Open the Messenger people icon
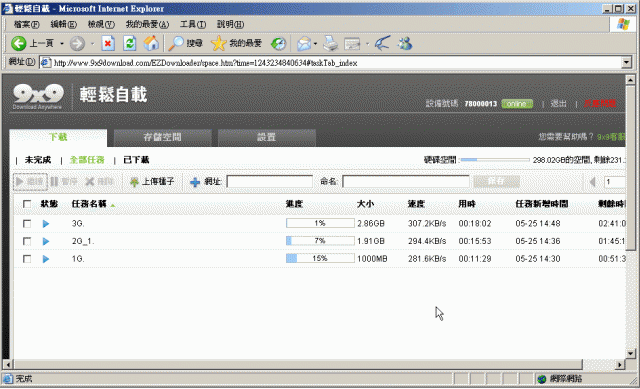The height and width of the screenshot is (389, 640). click(x=405, y=43)
